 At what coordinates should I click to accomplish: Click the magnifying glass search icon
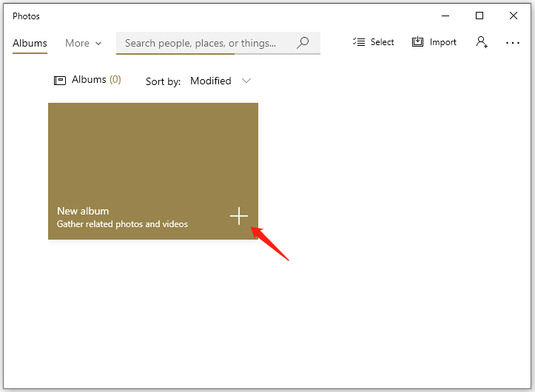pyautogui.click(x=303, y=43)
